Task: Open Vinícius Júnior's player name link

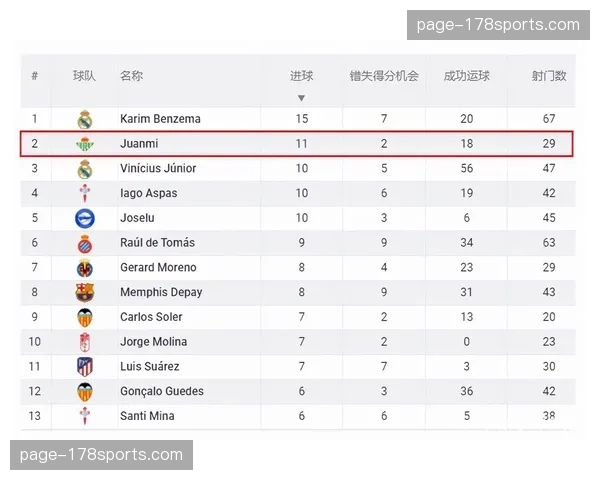Action: [x=158, y=169]
